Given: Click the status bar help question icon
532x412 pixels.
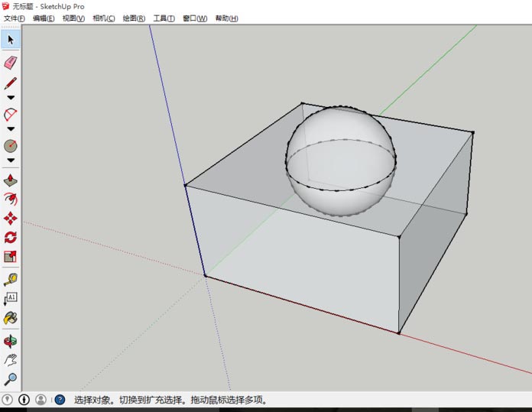Looking at the screenshot, I should click(x=60, y=400).
